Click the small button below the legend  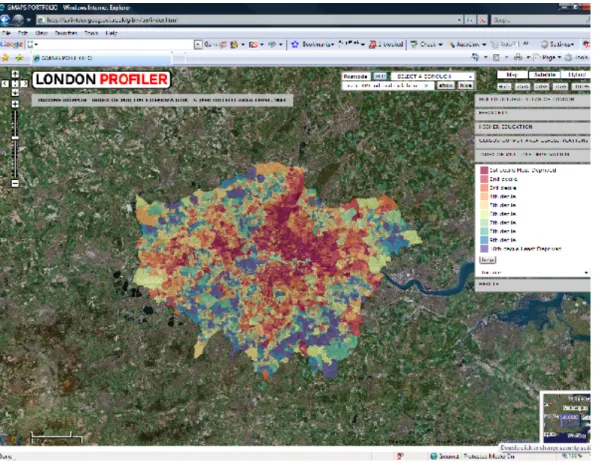coord(487,260)
